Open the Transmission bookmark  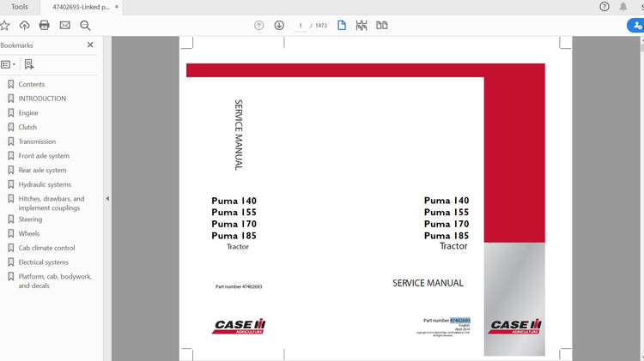coord(37,141)
